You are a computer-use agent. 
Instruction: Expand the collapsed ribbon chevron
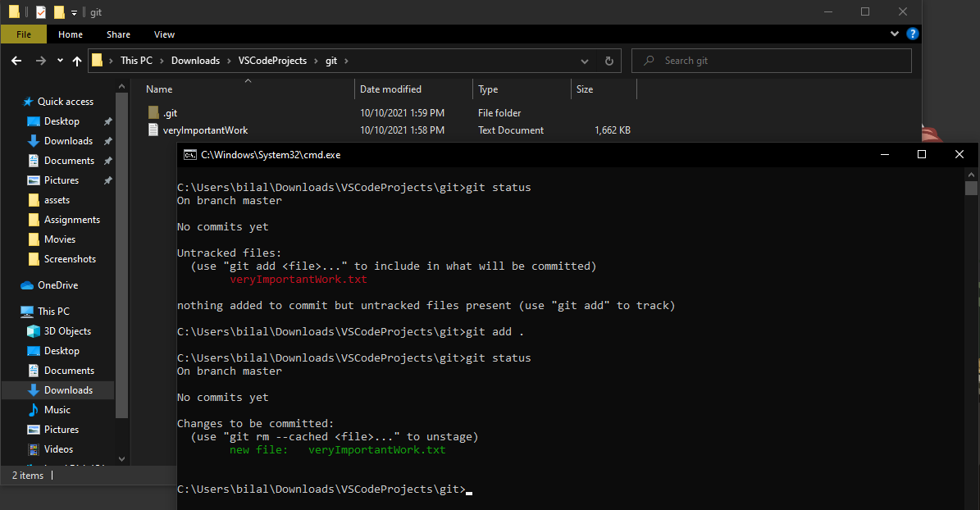pos(894,34)
